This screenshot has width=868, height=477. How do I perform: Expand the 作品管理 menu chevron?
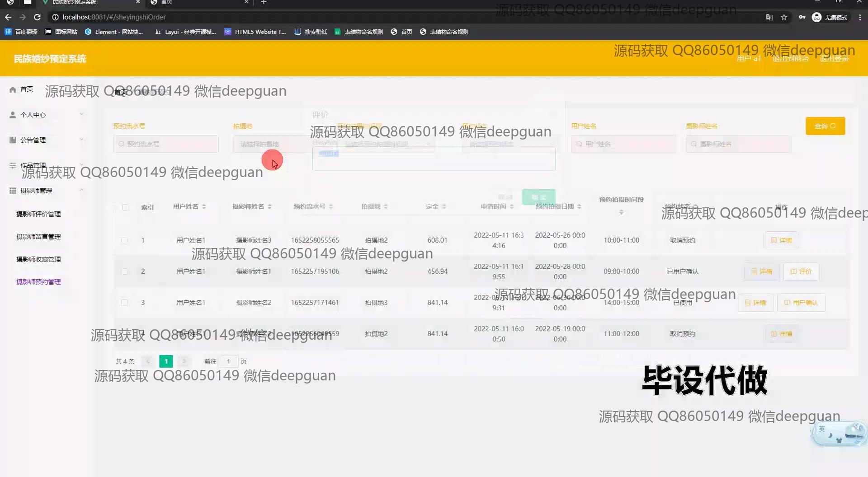pyautogui.click(x=82, y=165)
